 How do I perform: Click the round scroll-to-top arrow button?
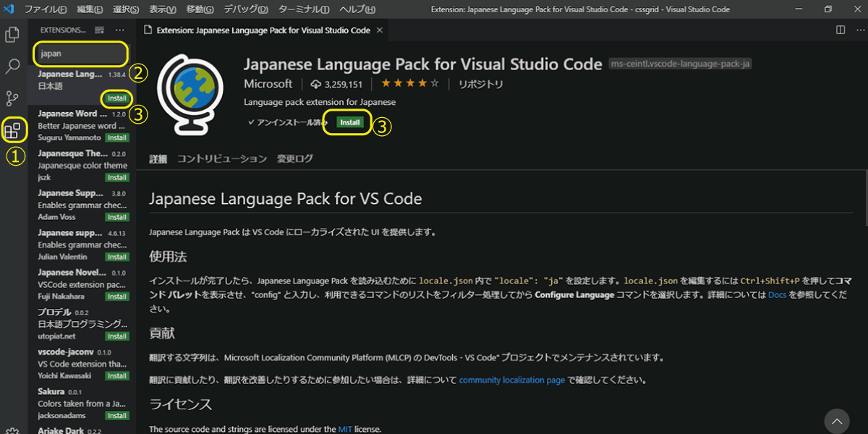(837, 421)
